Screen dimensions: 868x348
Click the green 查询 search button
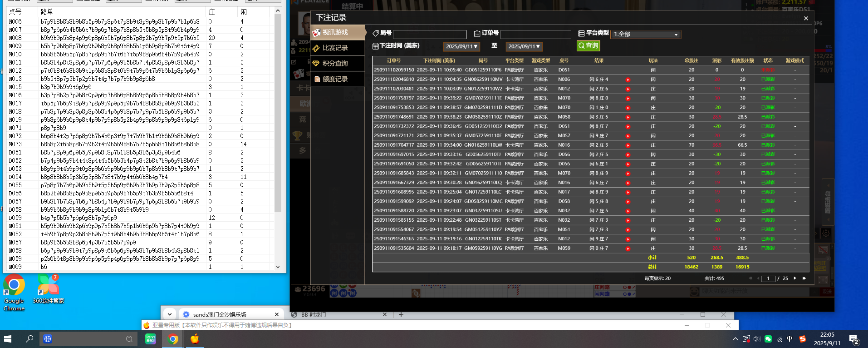(588, 46)
